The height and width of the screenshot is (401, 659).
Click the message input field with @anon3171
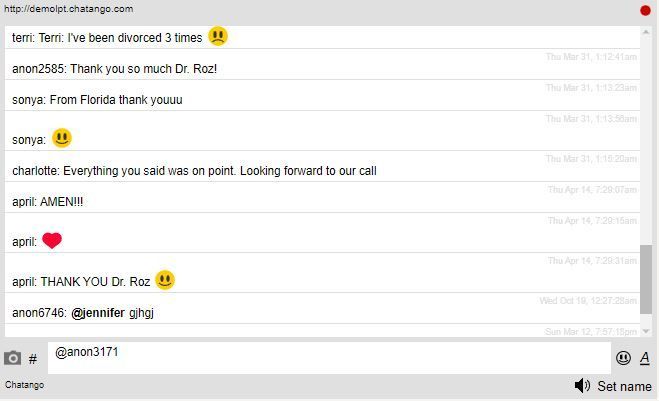coord(329,358)
